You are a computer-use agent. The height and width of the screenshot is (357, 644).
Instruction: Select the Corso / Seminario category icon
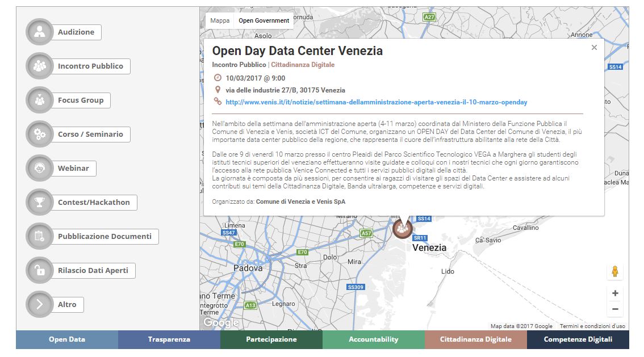coord(39,135)
